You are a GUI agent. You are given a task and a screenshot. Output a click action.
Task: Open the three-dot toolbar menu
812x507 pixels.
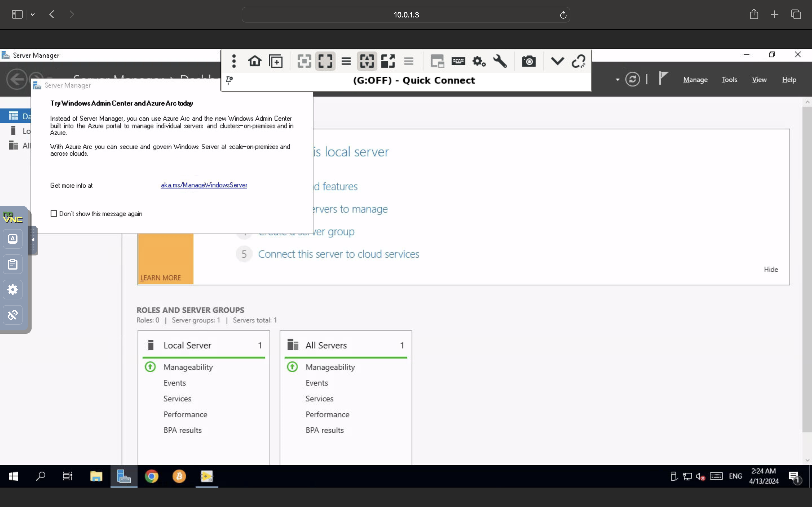coord(234,61)
